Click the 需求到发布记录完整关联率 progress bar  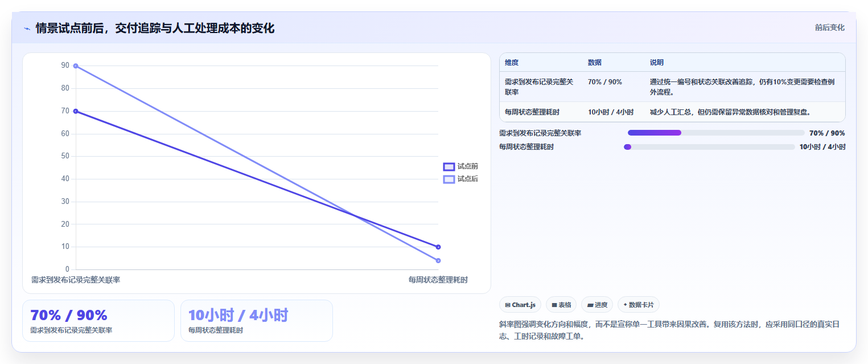click(716, 133)
